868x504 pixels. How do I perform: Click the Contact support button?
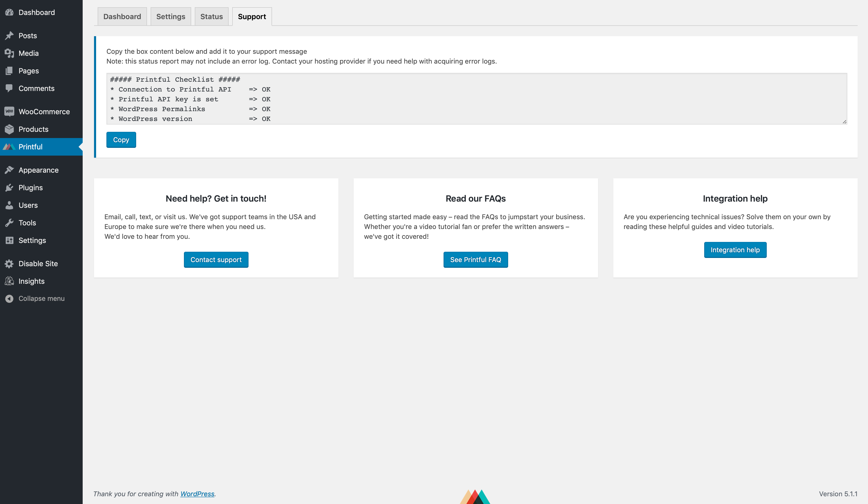point(216,259)
